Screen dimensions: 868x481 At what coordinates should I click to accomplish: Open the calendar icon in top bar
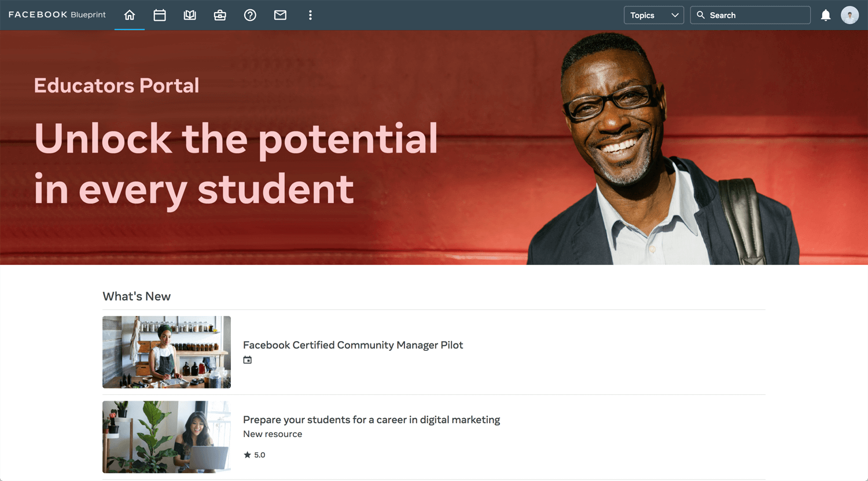(x=160, y=15)
